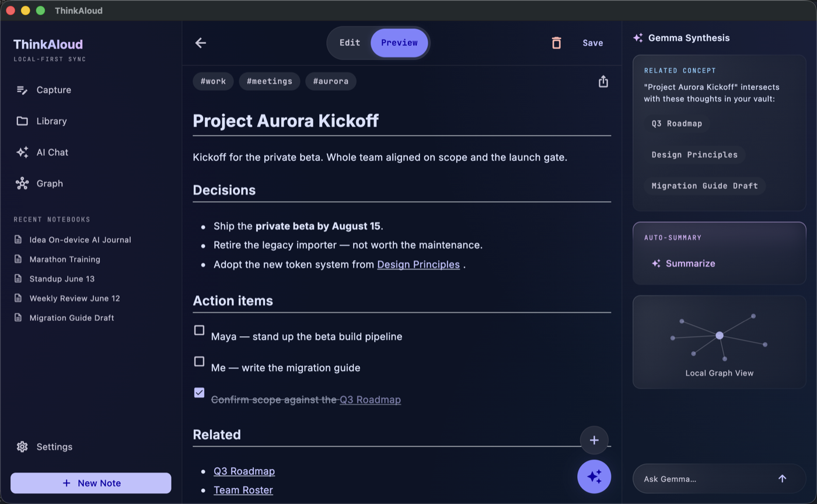The height and width of the screenshot is (504, 817).
Task: Open Marathon Training notebook
Action: (x=65, y=259)
